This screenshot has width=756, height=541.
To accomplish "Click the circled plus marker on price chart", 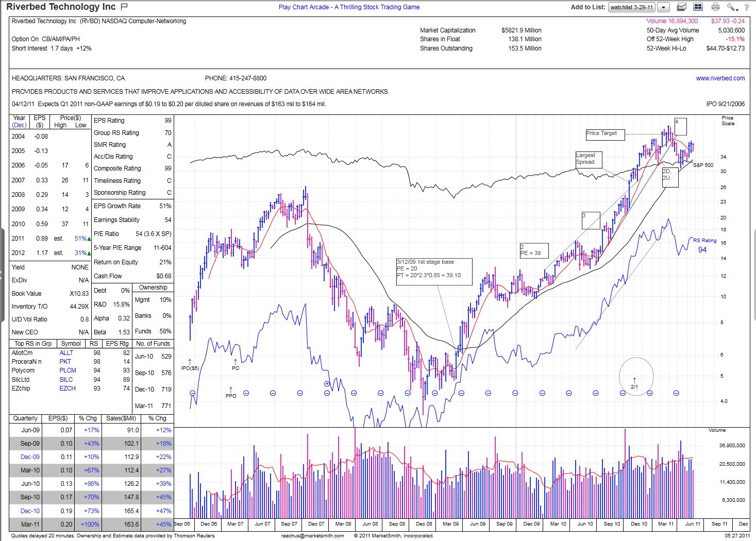I will coord(327,384).
